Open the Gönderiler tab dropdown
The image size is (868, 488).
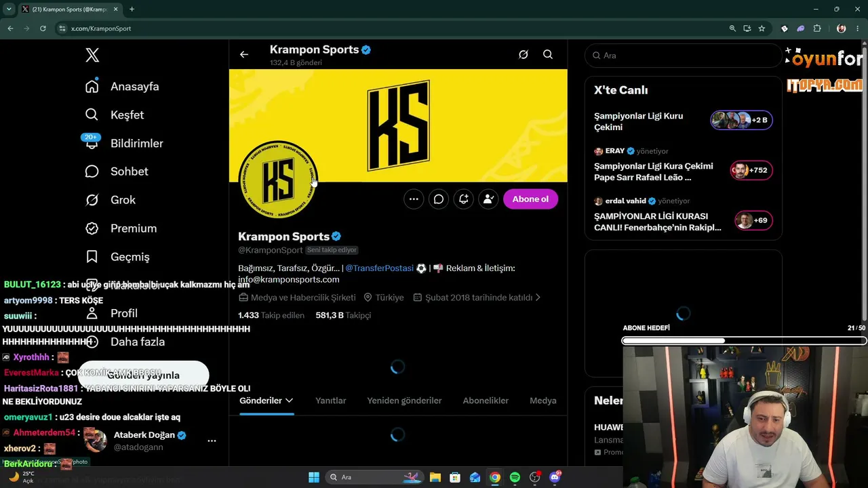point(267,401)
